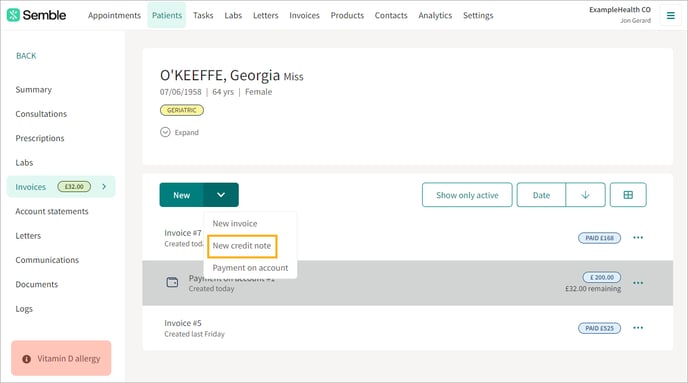The width and height of the screenshot is (688, 383).
Task: Sort invoices by Date button
Action: tap(541, 195)
